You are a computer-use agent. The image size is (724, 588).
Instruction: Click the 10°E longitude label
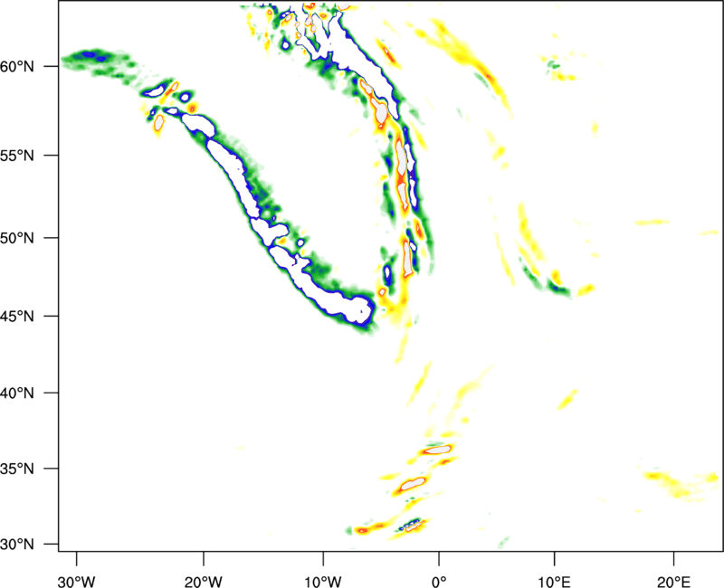[x=554, y=582]
